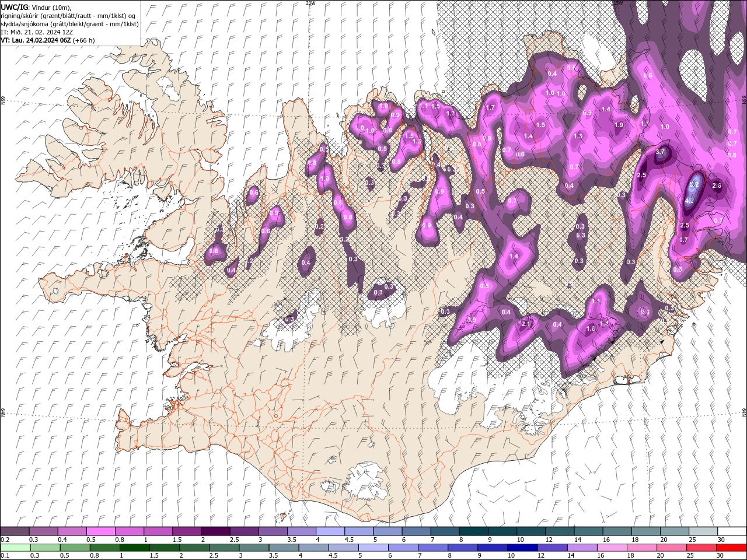Screen dimensions: 747x560
Task: Pick the bright red rain swatch labeled 30
Action: pyautogui.click(x=731, y=547)
